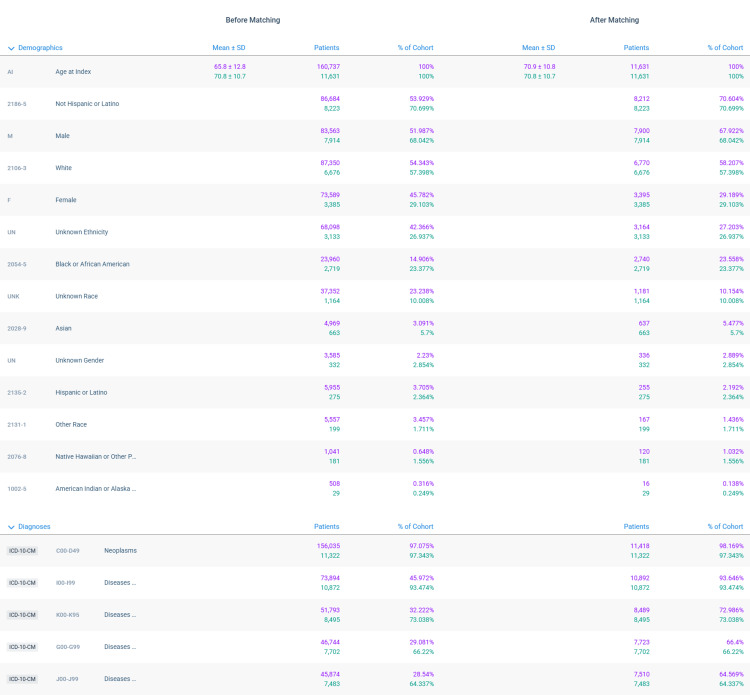Sort by After Matching Mean ± SD column
750x695 pixels.
click(x=539, y=48)
